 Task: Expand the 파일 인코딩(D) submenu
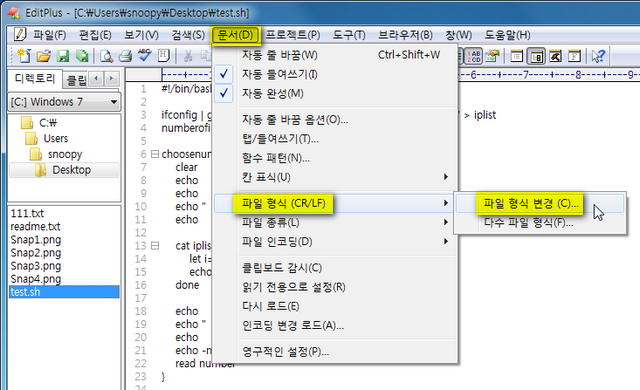(x=334, y=242)
